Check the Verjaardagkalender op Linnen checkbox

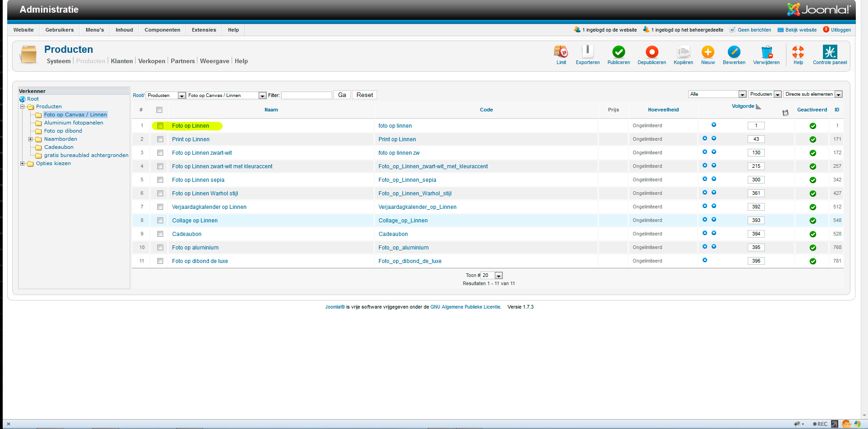coord(160,207)
